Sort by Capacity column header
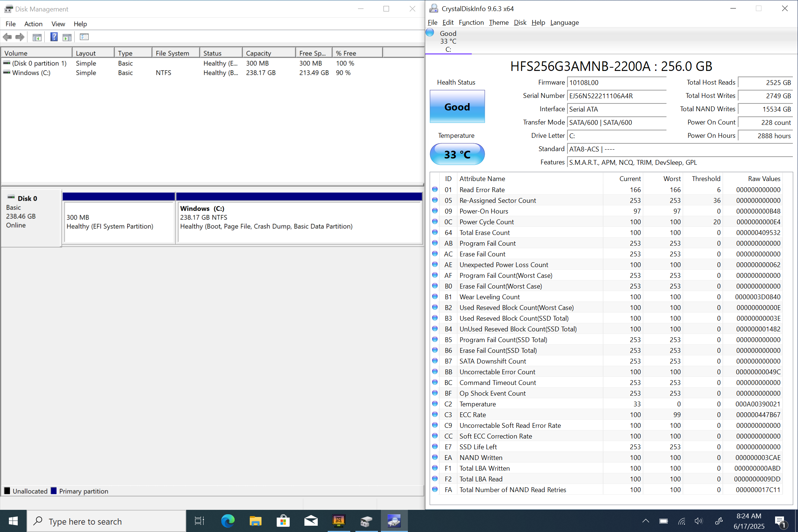This screenshot has height=532, width=798. point(269,53)
